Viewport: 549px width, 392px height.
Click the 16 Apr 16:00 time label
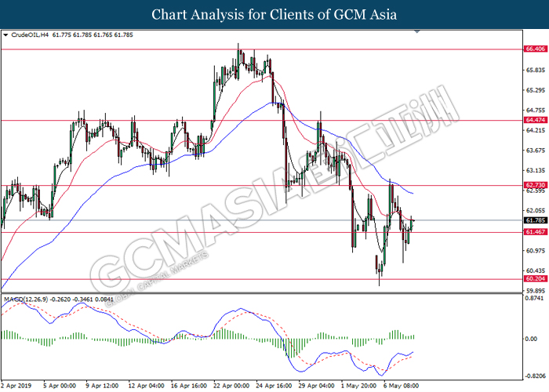[189, 386]
